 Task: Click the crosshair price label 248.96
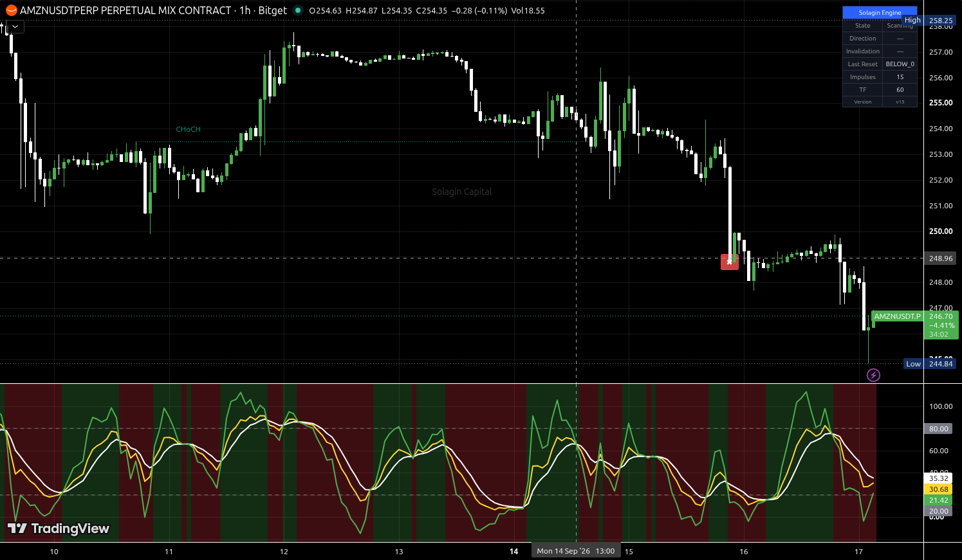point(941,258)
